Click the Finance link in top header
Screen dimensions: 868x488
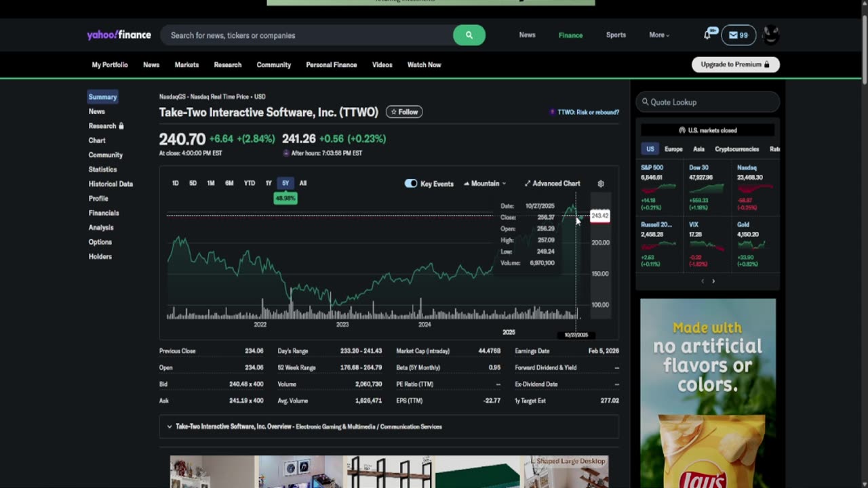coord(570,35)
